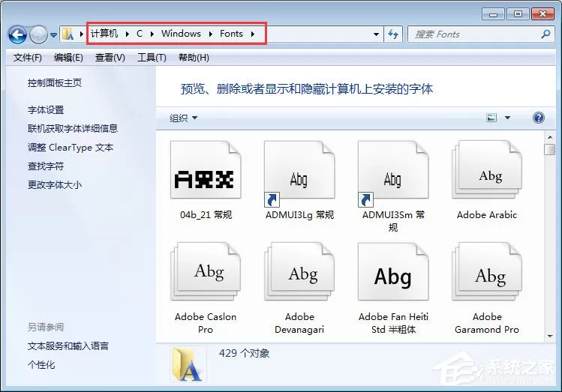Expand the address bar history dropdown
This screenshot has width=562, height=392.
(x=376, y=34)
